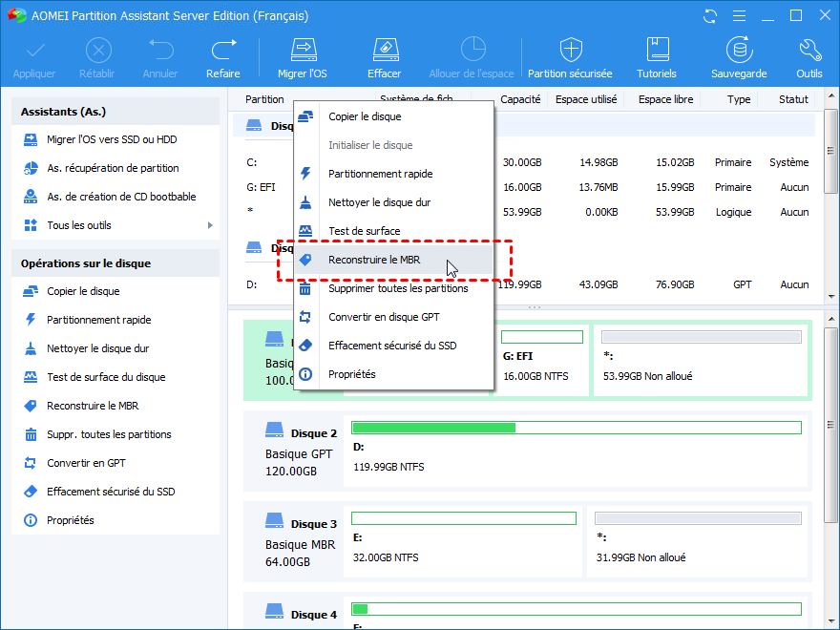Expand Tous les outils submenu arrow
The image size is (840, 630).
(x=210, y=225)
